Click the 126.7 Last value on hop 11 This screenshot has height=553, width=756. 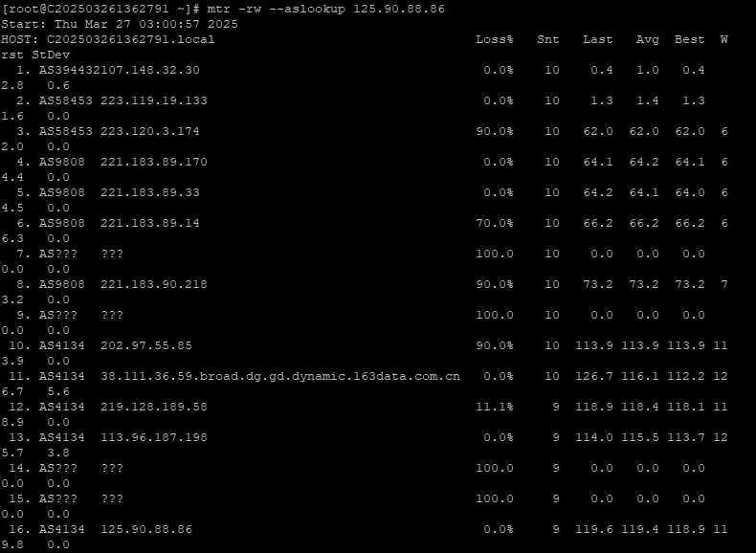pos(597,376)
